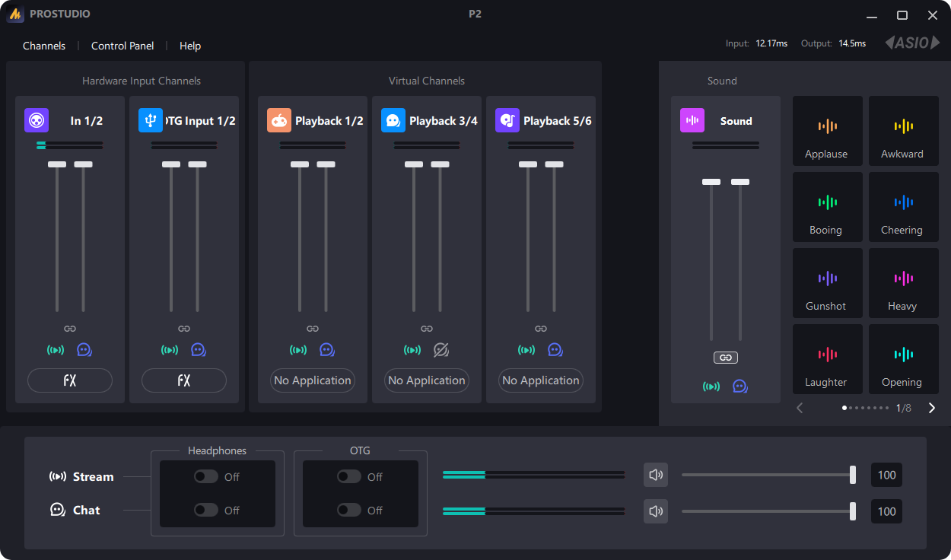Link faders on OTG Input 1/2 channel
This screenshot has height=560, width=951.
coord(184,329)
